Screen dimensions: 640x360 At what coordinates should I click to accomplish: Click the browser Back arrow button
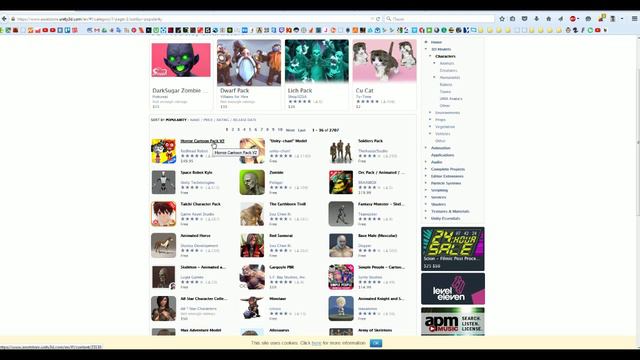click(4, 19)
